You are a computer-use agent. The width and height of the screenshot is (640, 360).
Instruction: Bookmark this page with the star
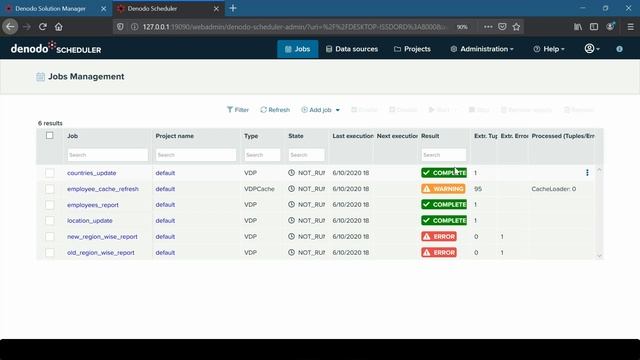tap(516, 27)
